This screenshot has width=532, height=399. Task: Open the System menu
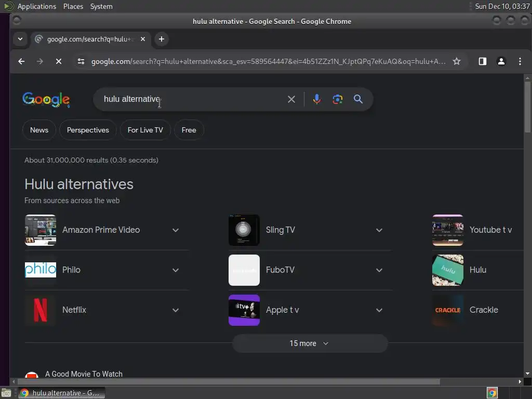pyautogui.click(x=101, y=6)
